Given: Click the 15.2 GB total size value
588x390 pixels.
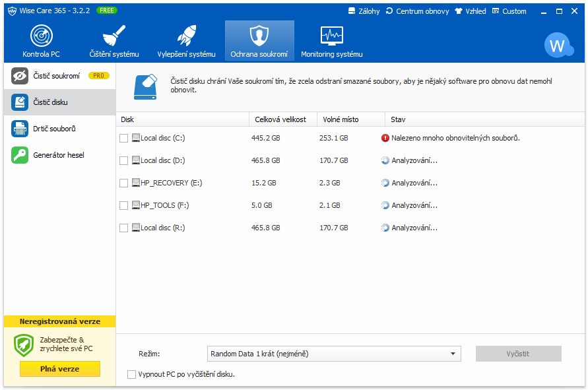Looking at the screenshot, I should (x=263, y=183).
